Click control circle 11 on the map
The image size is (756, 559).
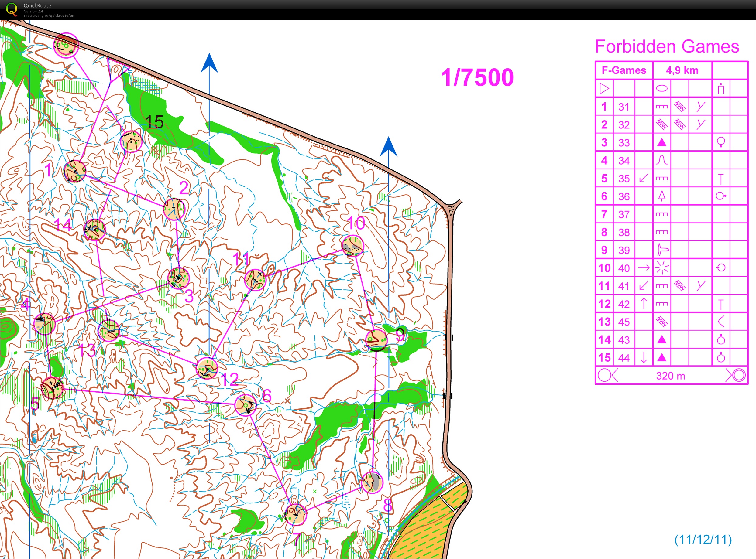[x=255, y=280]
